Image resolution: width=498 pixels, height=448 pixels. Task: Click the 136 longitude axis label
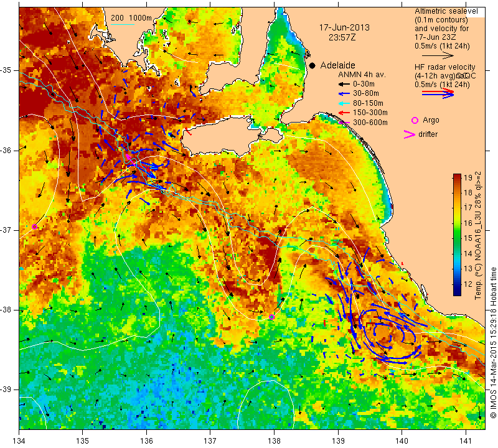(146, 441)
